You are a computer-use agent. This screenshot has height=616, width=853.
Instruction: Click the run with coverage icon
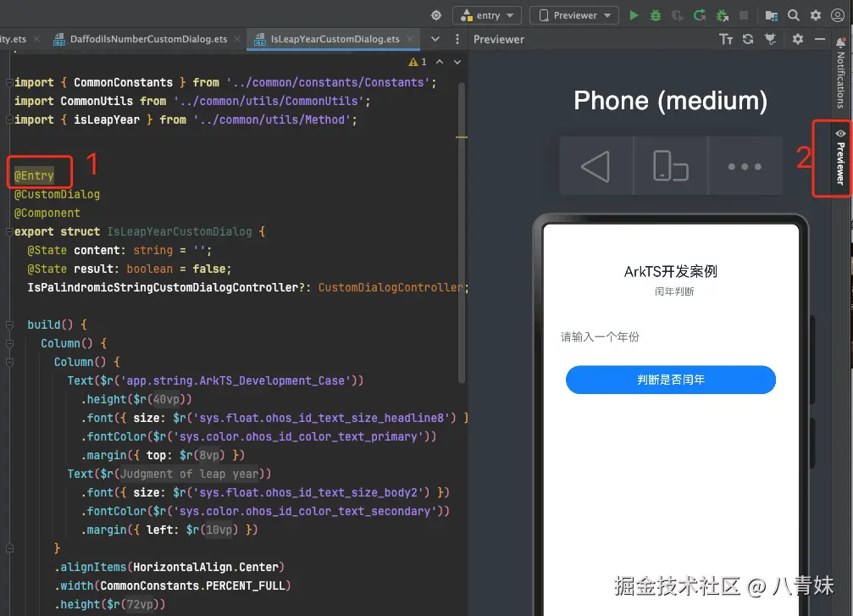[678, 15]
